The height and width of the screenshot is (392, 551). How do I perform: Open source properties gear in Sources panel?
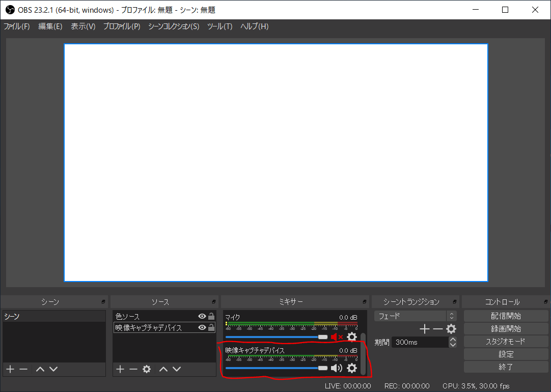147,369
